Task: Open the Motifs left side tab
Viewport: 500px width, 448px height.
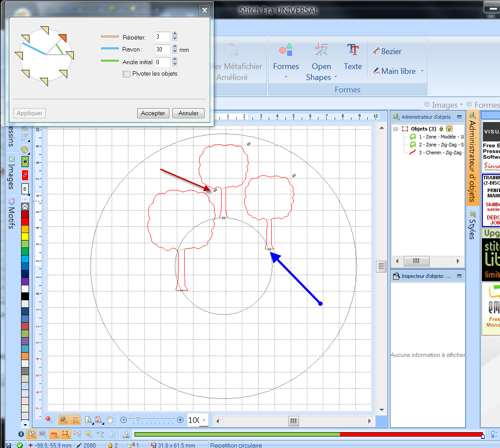Action: point(11,213)
